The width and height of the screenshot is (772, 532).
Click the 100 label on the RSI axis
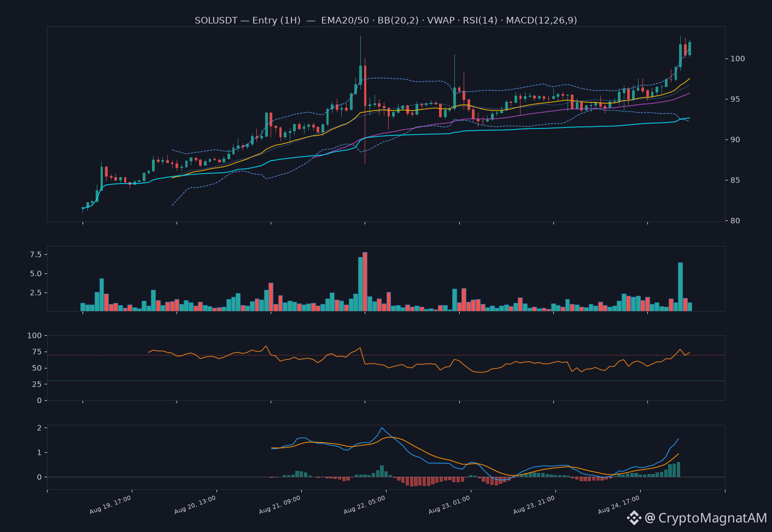point(34,335)
